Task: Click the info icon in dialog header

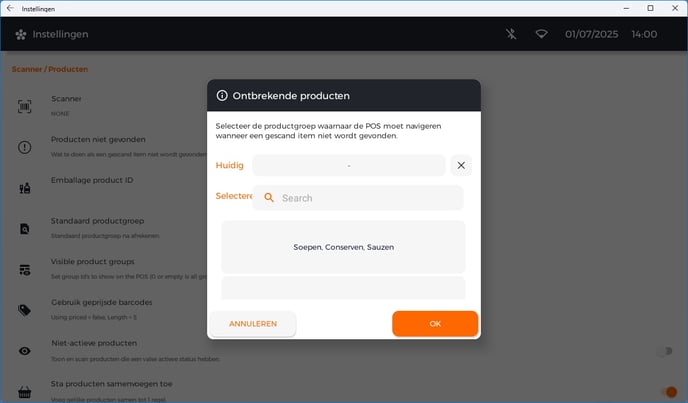Action: [222, 95]
